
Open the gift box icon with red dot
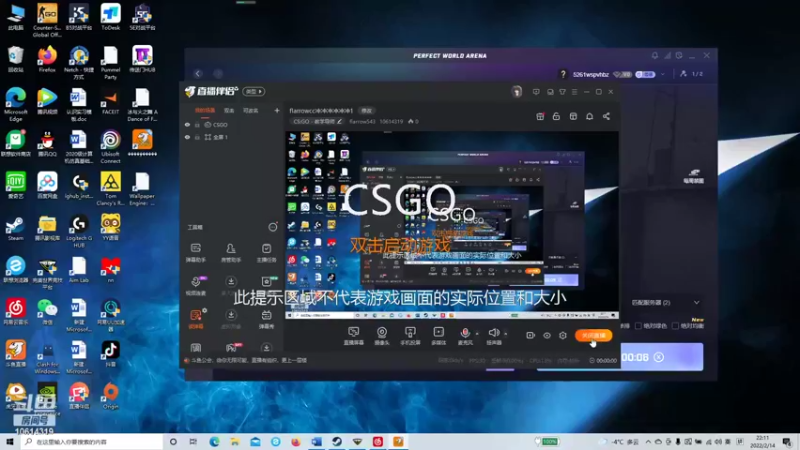point(540,116)
